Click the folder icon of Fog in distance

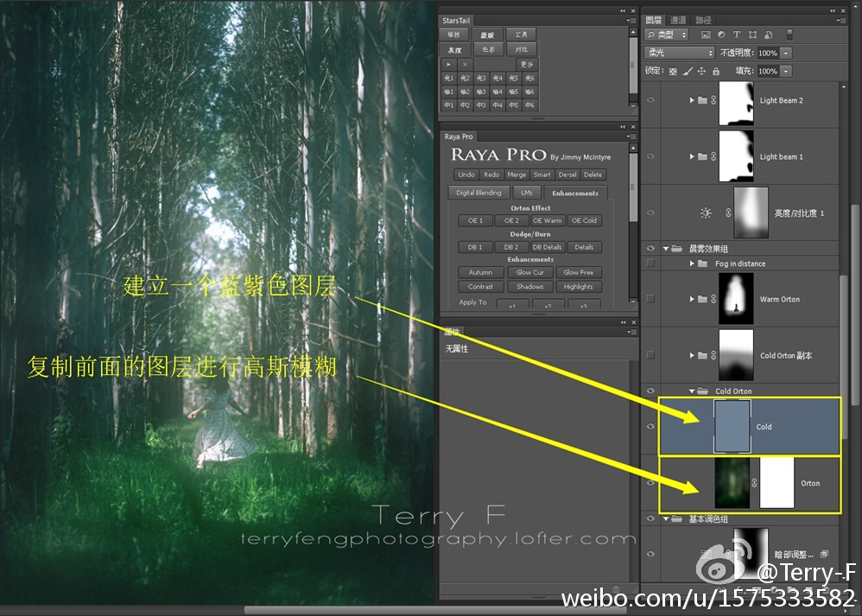point(702,264)
